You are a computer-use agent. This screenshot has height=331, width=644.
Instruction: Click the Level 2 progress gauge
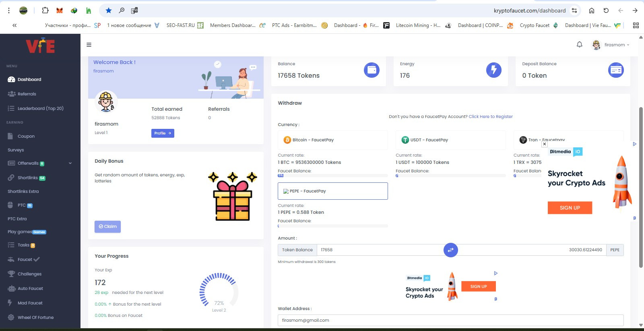219,292
